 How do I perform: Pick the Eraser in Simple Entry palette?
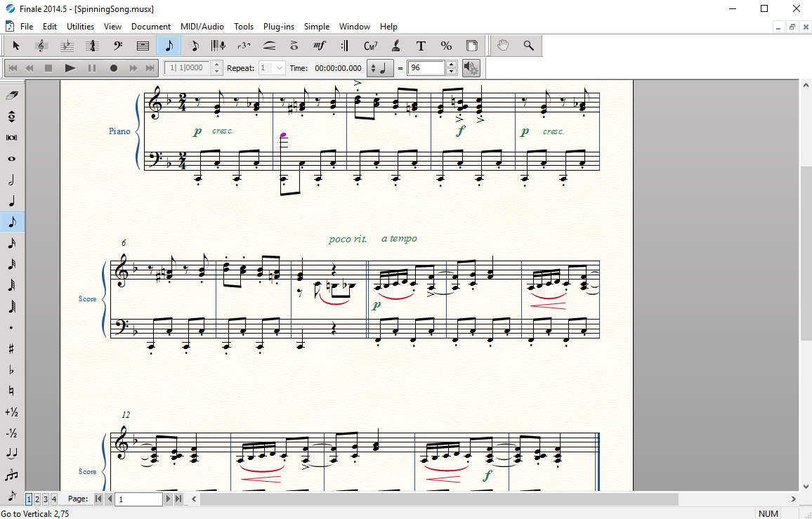(x=12, y=96)
